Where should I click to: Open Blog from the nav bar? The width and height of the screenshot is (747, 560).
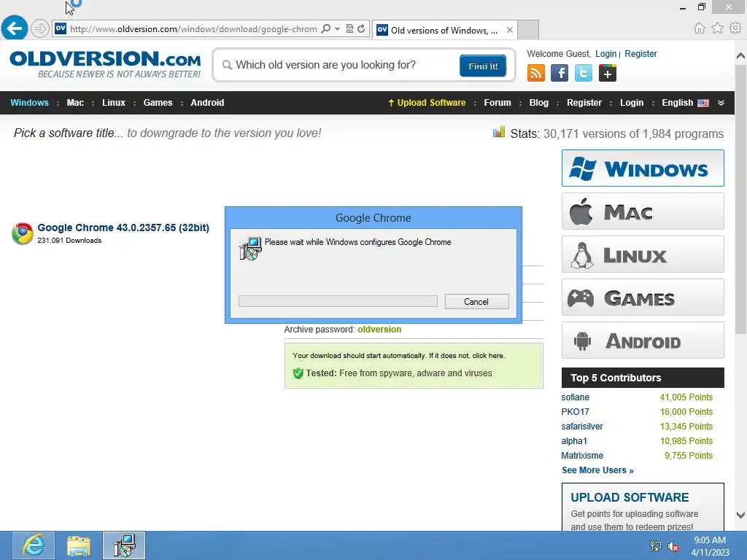(x=539, y=102)
